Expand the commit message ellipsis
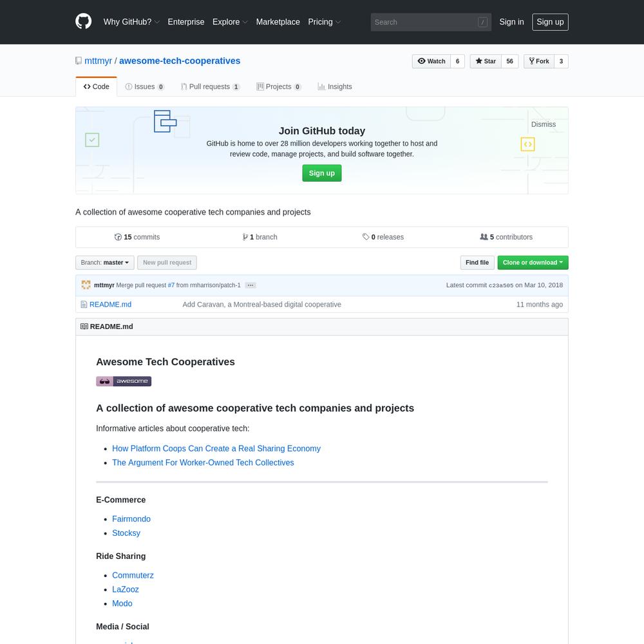Viewport: 644px width, 644px height. (x=250, y=285)
